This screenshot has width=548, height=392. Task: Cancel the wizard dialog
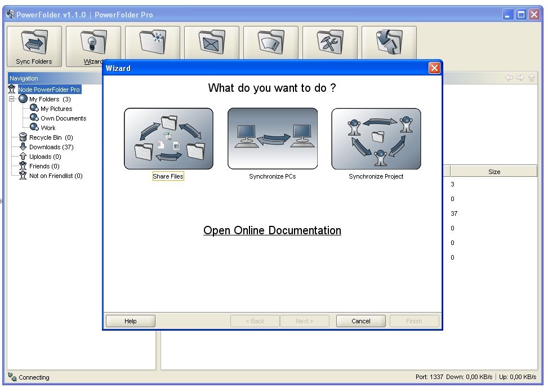coord(361,321)
